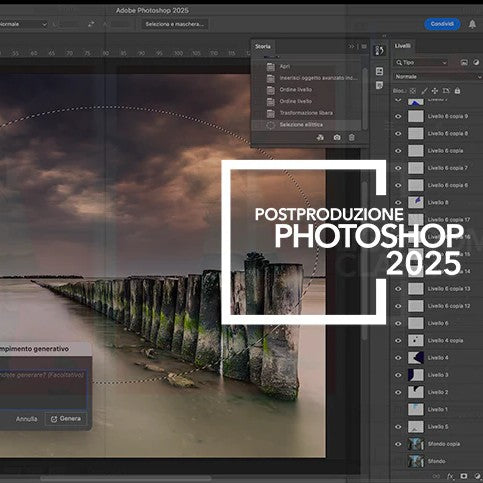
Task: Click the Annulla button
Action: (26, 419)
